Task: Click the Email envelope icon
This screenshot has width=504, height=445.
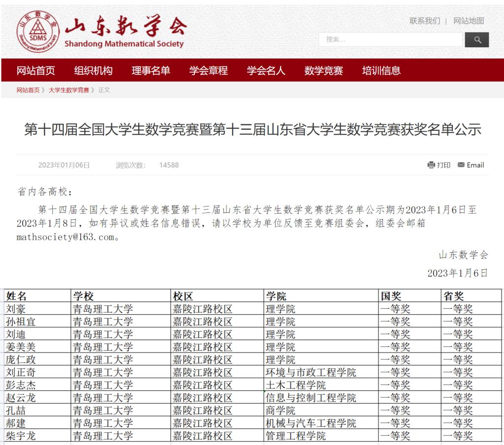Action: (x=461, y=165)
